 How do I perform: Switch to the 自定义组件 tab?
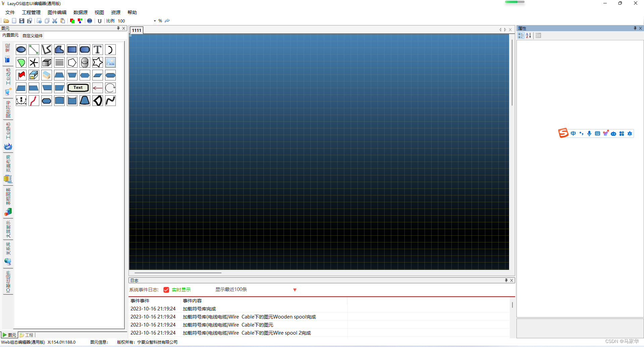point(32,36)
